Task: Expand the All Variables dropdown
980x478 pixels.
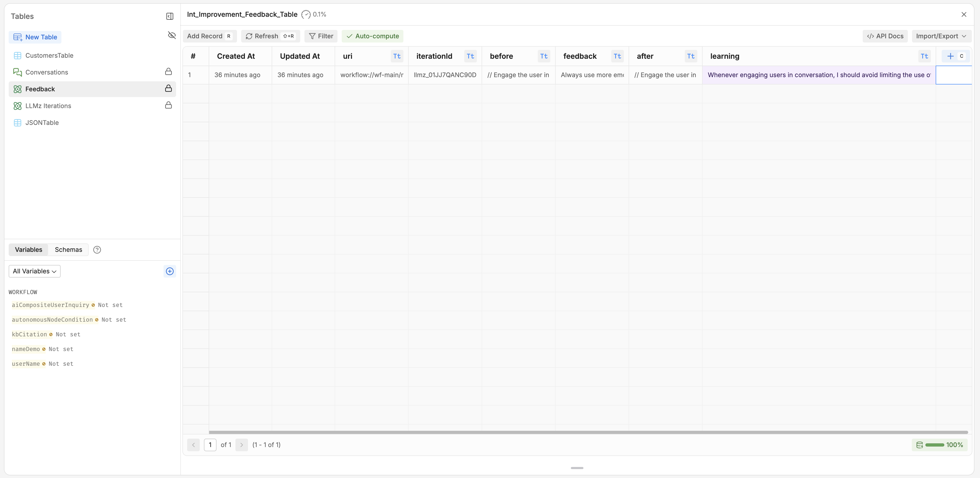Action: pyautogui.click(x=35, y=271)
